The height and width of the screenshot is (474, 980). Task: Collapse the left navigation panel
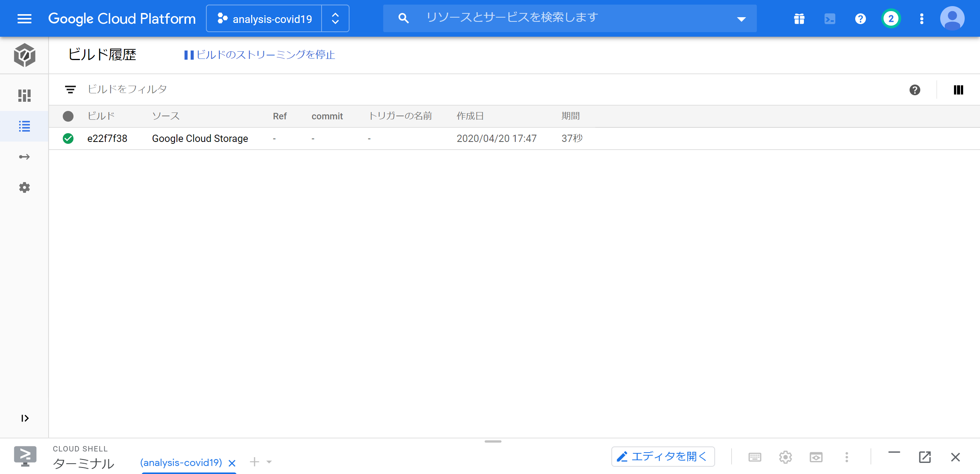coord(24,418)
